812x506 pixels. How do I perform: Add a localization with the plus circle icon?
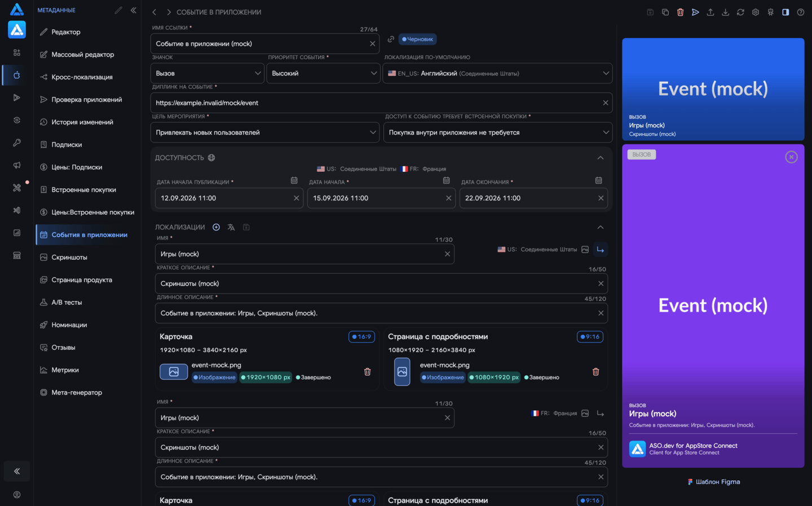[x=216, y=227]
